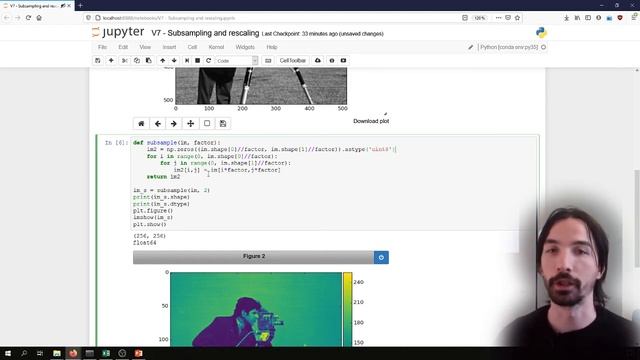The image size is (640, 360).
Task: Click the Jupyter logo
Action: click(x=118, y=32)
